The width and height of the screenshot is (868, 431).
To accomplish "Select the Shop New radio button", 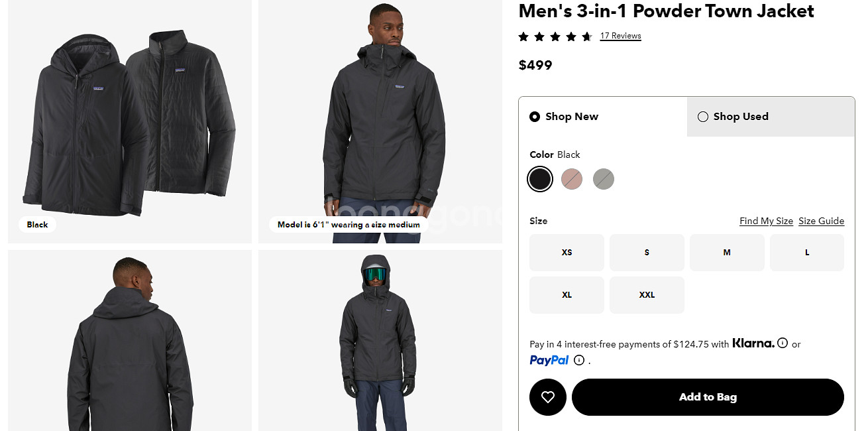I will click(x=535, y=117).
